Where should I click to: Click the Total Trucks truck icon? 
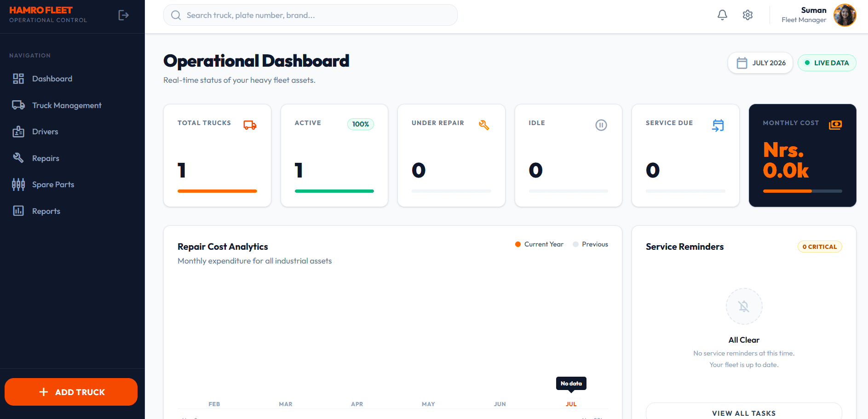point(250,125)
